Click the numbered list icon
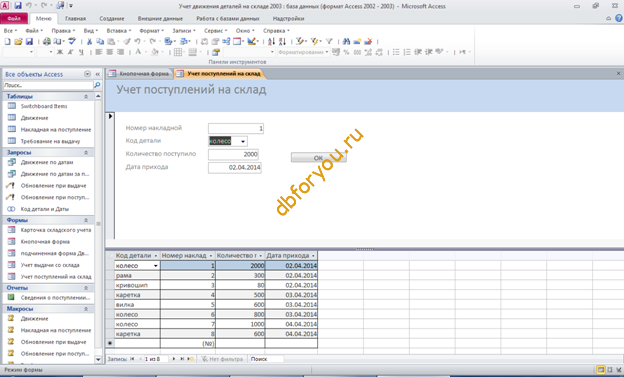This screenshot has height=377, width=624. click(x=407, y=52)
